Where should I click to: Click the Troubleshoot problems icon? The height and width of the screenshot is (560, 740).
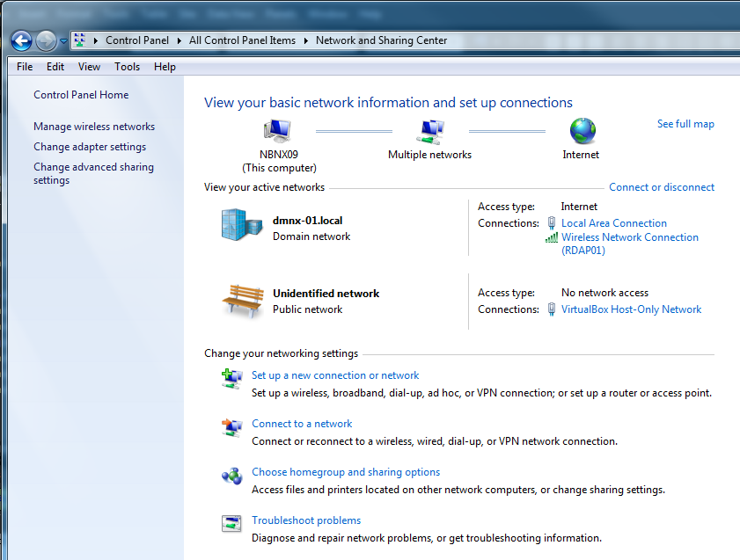click(x=231, y=524)
